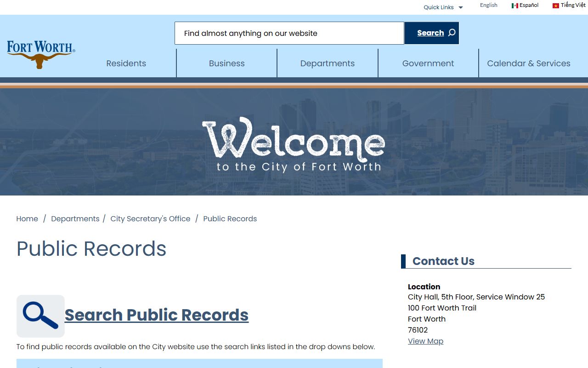Focus the website search input field
This screenshot has height=368, width=588.
289,33
